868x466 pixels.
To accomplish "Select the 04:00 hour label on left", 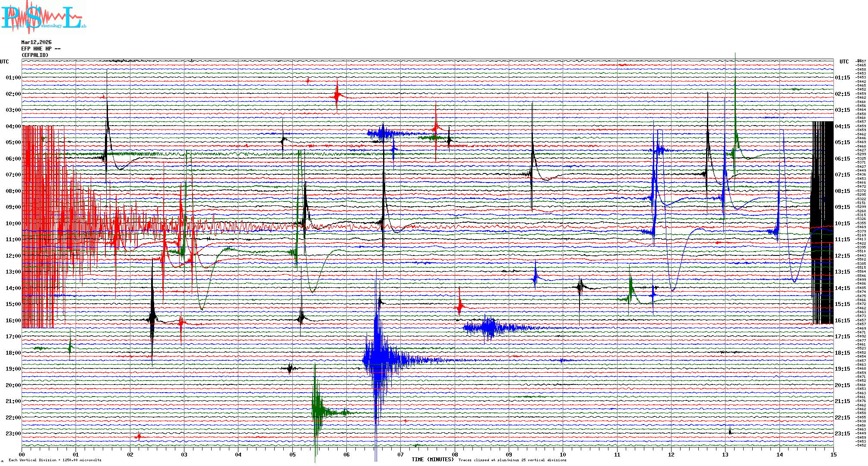I will click(x=13, y=126).
